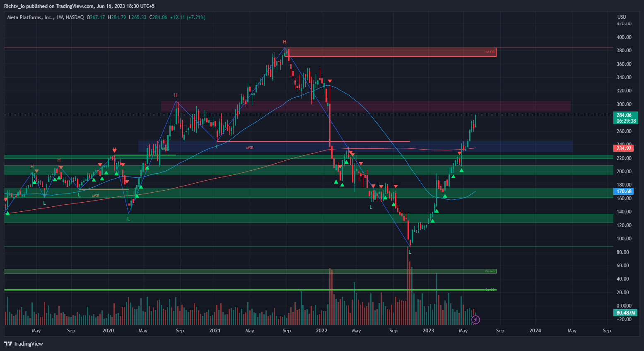Click the 2023 time axis label
The image size is (644, 351).
pos(429,331)
